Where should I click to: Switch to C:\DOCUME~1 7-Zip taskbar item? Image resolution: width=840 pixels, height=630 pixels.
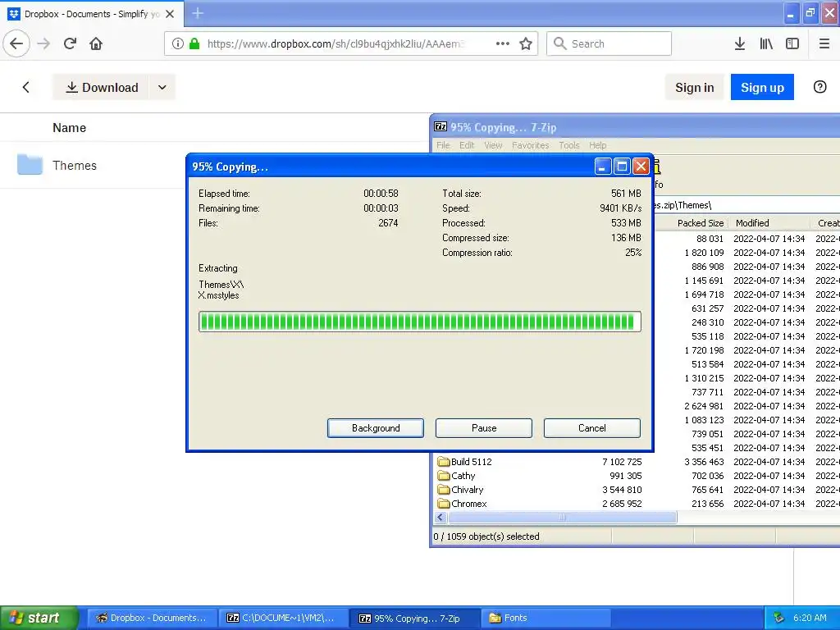pyautogui.click(x=282, y=618)
